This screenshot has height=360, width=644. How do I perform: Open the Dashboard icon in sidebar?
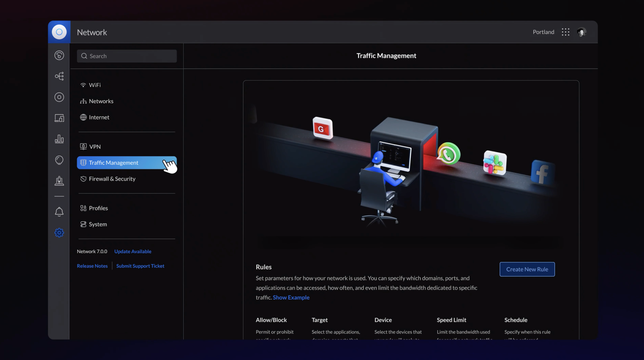pos(59,56)
